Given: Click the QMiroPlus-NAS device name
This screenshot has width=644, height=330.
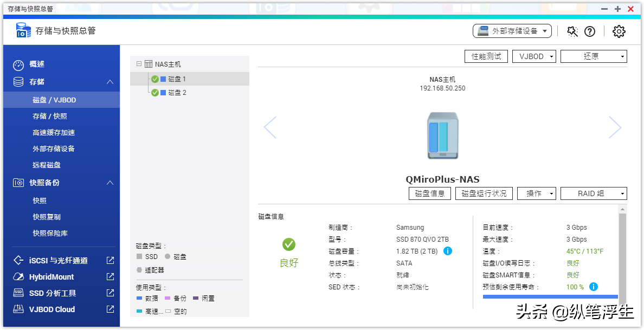Looking at the screenshot, I should click(x=442, y=179).
